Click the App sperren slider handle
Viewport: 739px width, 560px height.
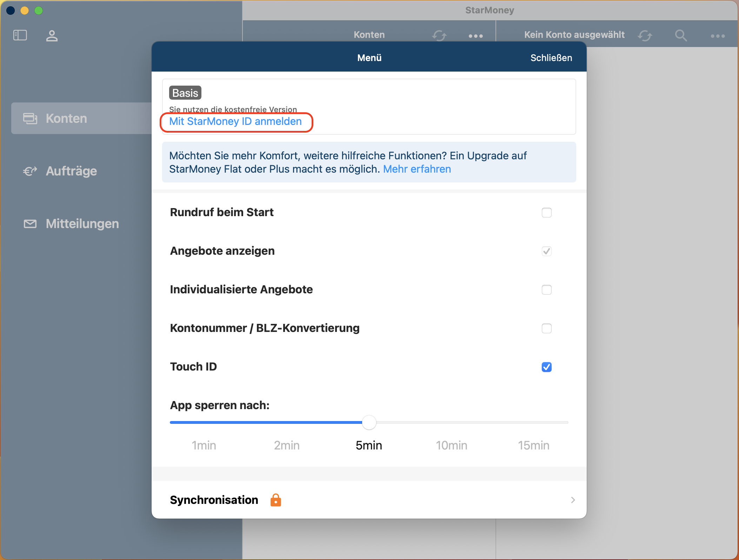tap(369, 422)
